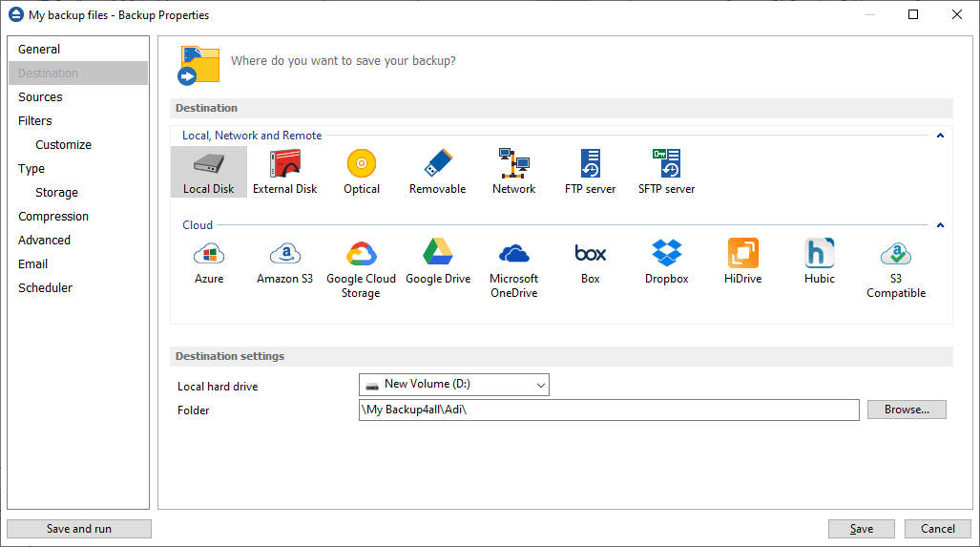Select FTP server destination
Viewport: 980px width, 547px height.
click(x=590, y=172)
